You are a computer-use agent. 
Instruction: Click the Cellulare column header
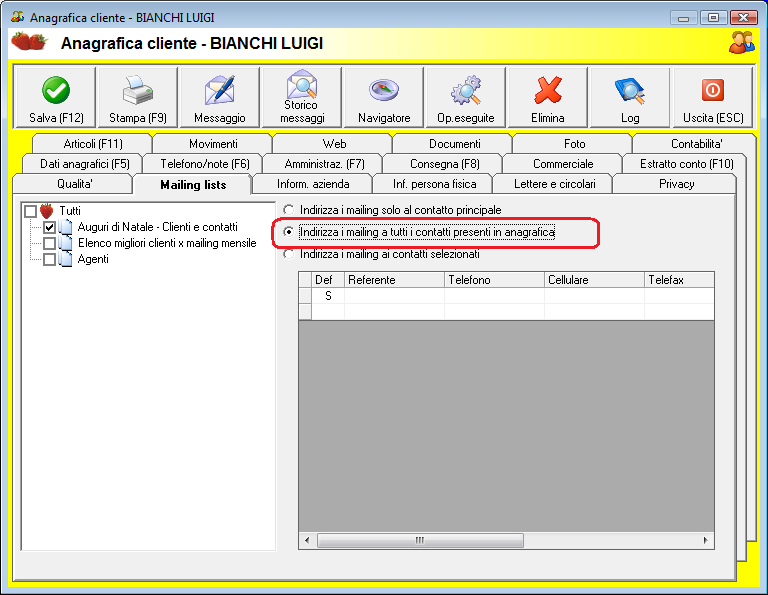[x=594, y=280]
